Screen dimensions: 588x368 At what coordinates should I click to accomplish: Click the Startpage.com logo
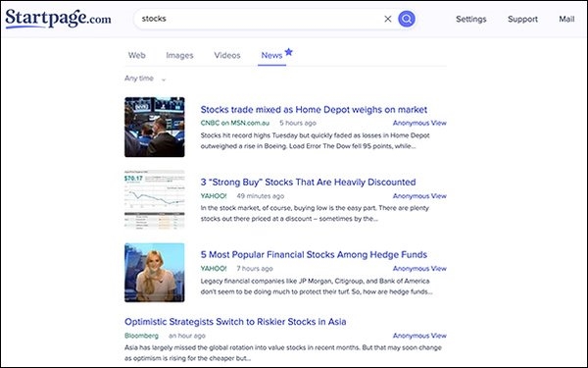pos(58,19)
